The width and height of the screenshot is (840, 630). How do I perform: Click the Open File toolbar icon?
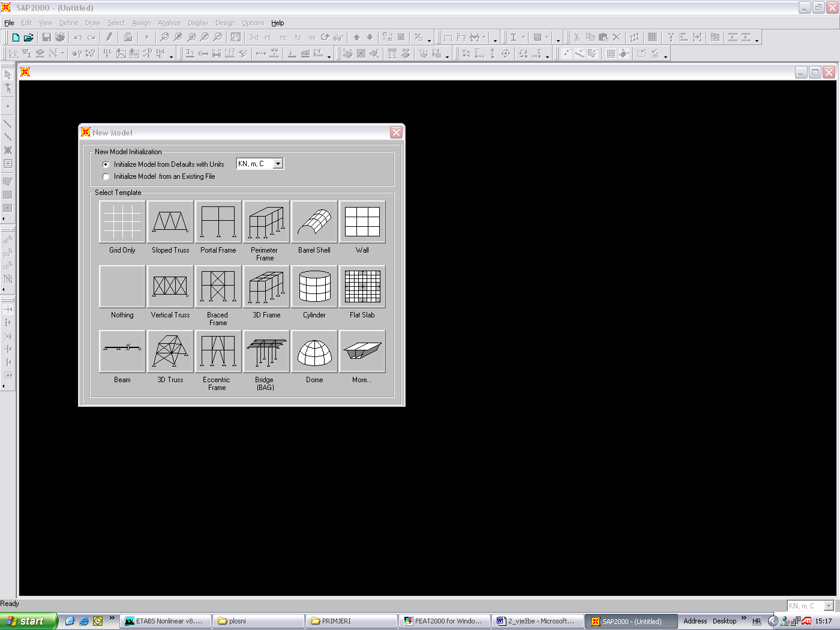[28, 37]
